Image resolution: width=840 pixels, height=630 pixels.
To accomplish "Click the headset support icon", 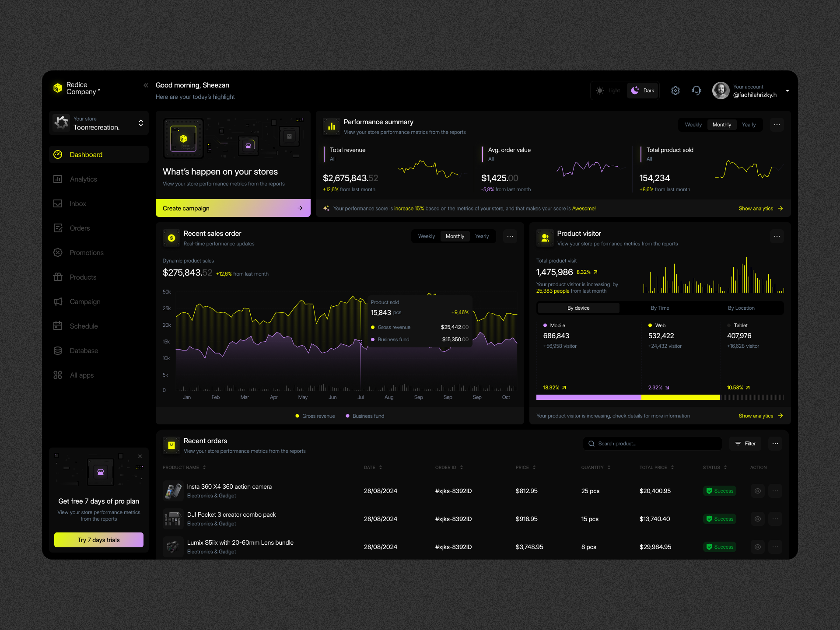I will click(x=696, y=90).
